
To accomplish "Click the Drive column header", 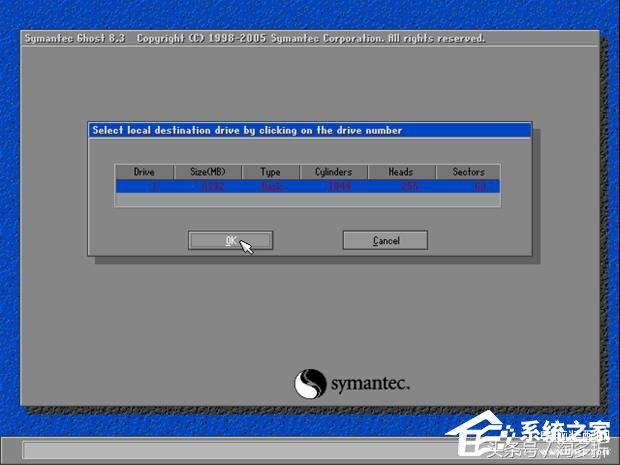I will point(144,172).
